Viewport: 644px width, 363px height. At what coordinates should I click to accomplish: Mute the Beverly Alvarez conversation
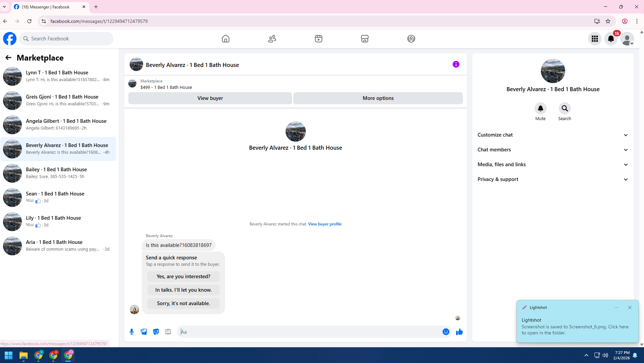541,108
